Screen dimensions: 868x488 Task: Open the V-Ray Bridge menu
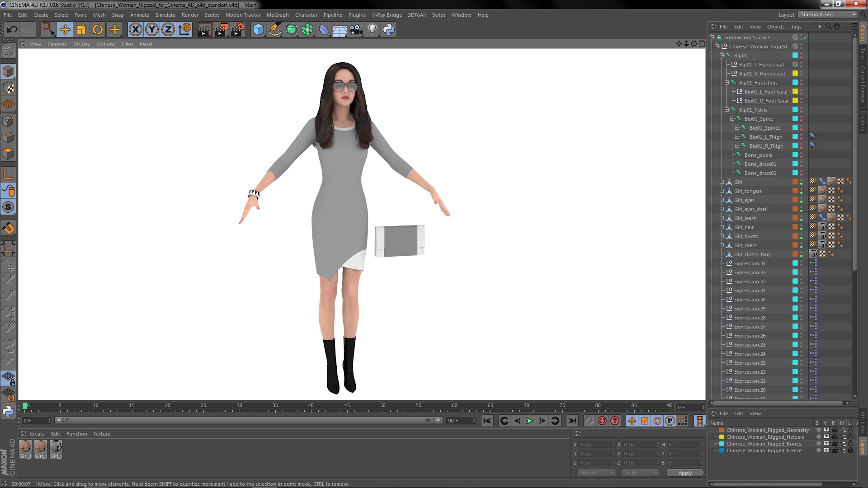387,15
